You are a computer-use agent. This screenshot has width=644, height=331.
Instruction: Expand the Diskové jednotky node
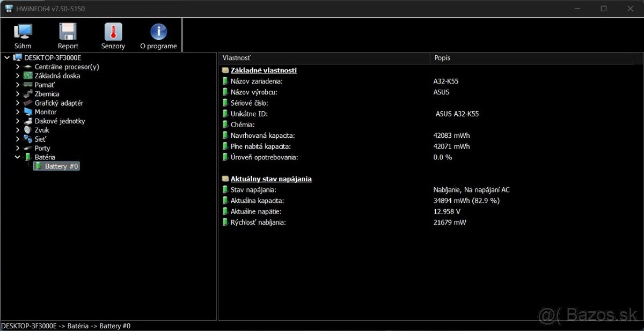18,121
